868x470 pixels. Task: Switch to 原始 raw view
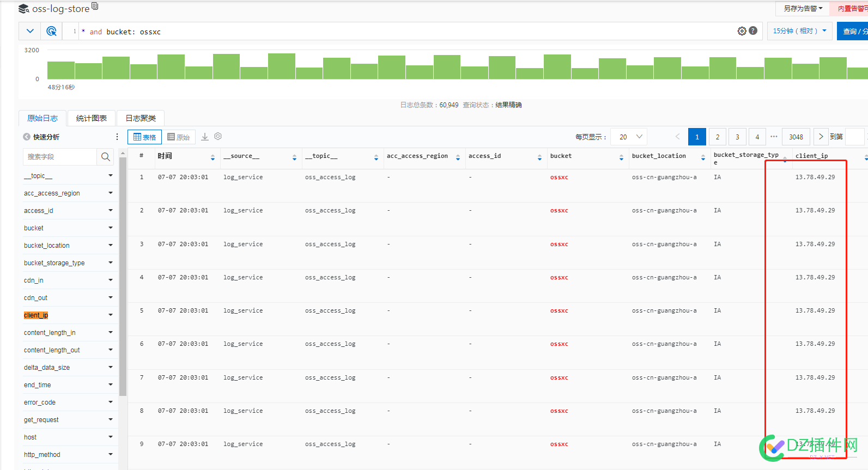point(178,137)
